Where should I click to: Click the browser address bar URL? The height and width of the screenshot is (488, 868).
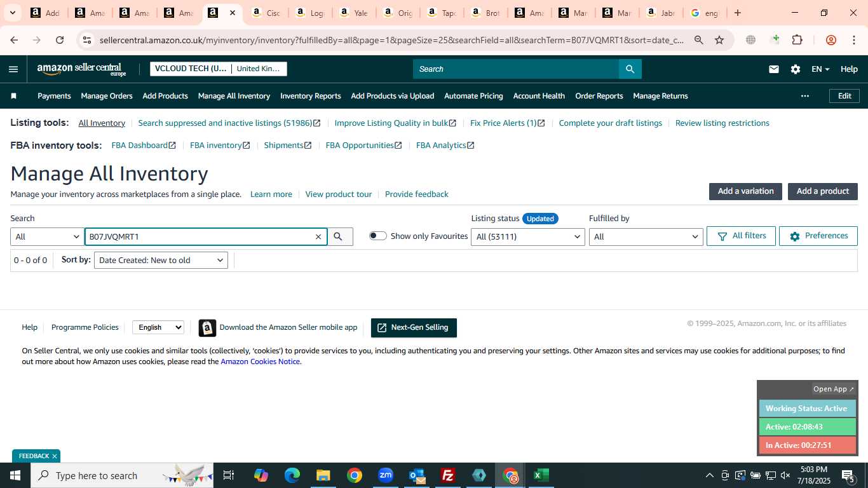[391, 40]
